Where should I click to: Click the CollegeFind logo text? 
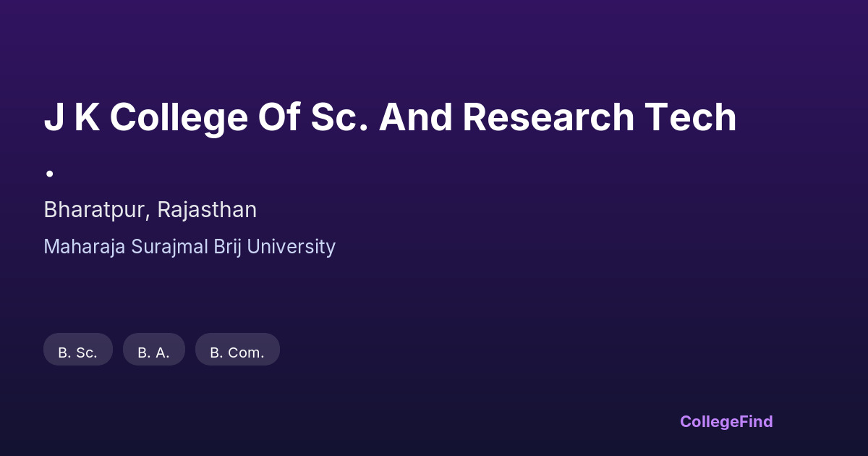point(726,421)
